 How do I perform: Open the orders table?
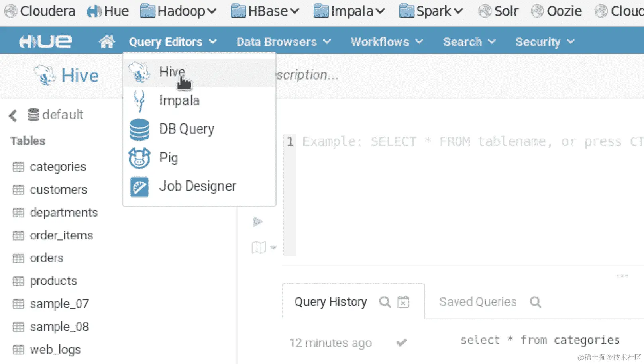click(47, 258)
